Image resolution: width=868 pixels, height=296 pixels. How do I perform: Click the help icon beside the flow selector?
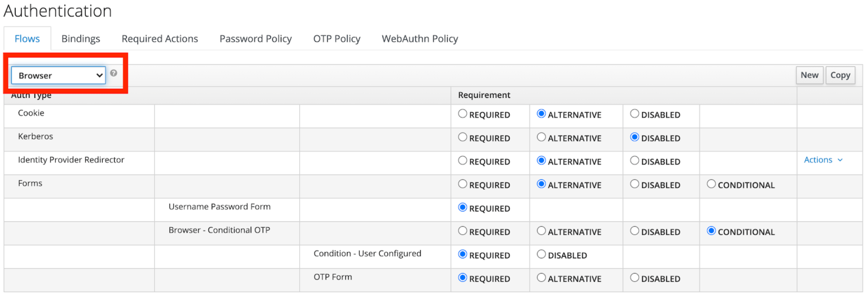(114, 73)
